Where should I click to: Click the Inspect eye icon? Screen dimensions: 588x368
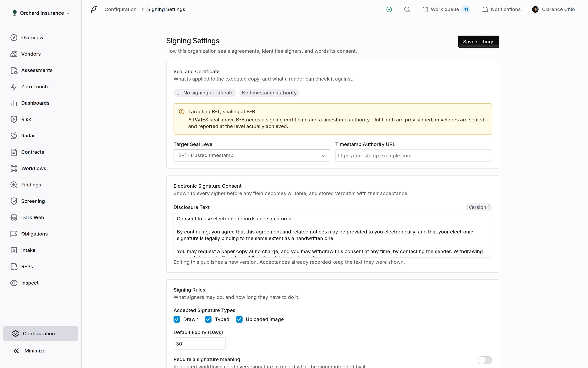14,283
